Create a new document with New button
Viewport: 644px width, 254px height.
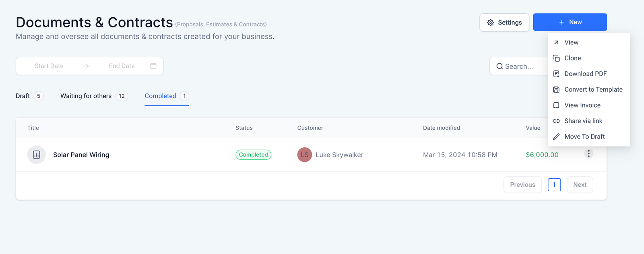570,22
